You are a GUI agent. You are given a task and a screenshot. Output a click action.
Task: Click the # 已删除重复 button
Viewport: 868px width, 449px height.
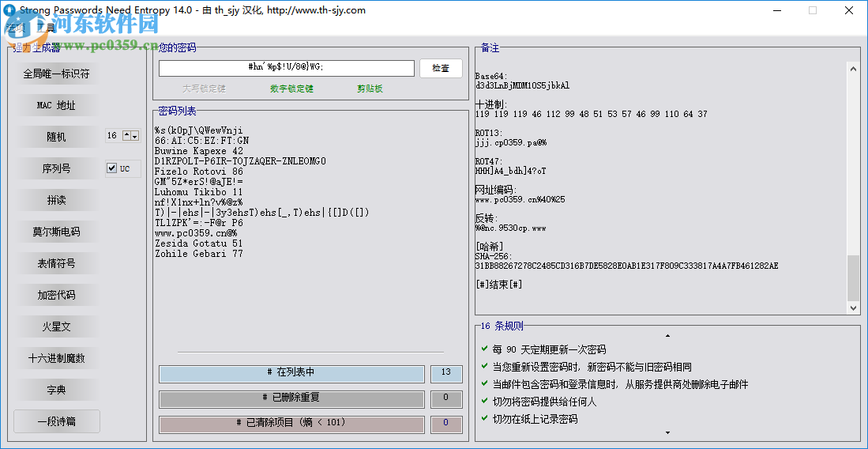(x=291, y=399)
